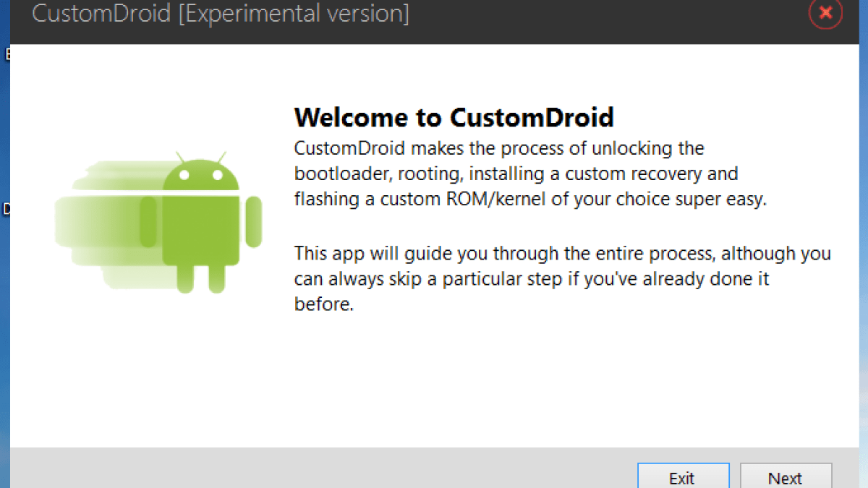Close the wizard using the red X icon
The image size is (868, 488).
825,13
